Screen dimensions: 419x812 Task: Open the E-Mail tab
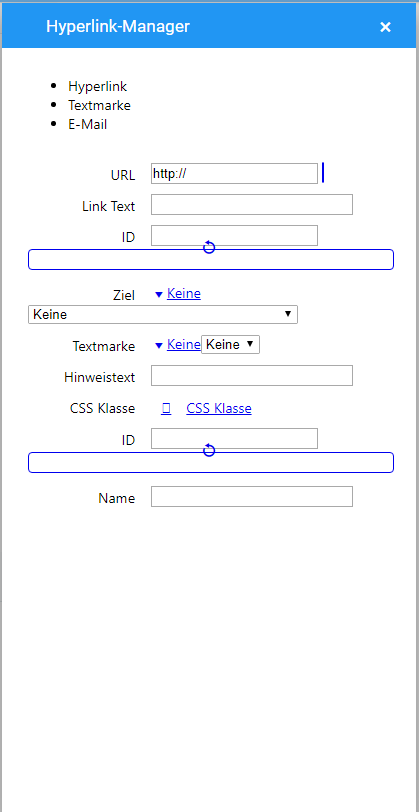[x=88, y=124]
